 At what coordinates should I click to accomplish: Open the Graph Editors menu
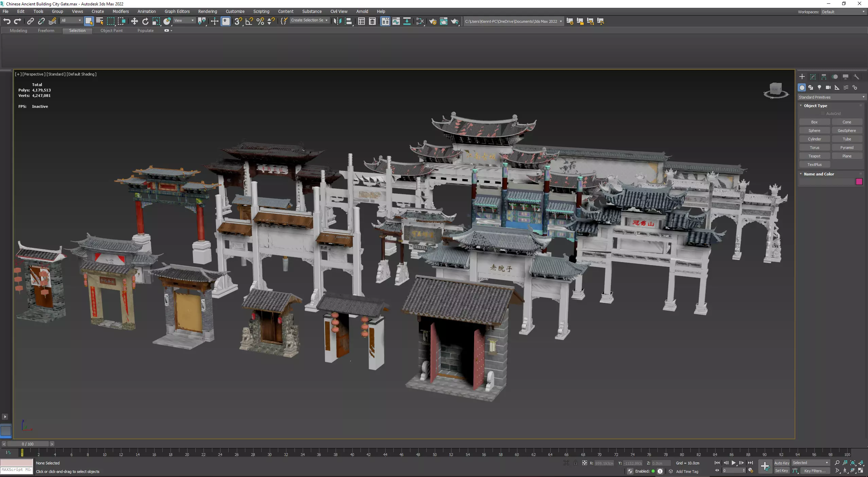click(177, 11)
